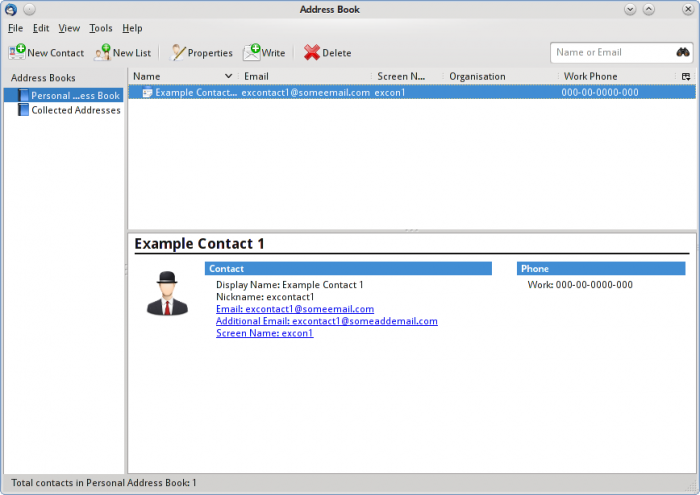
Task: Sort by Organisation column header
Action: point(501,76)
